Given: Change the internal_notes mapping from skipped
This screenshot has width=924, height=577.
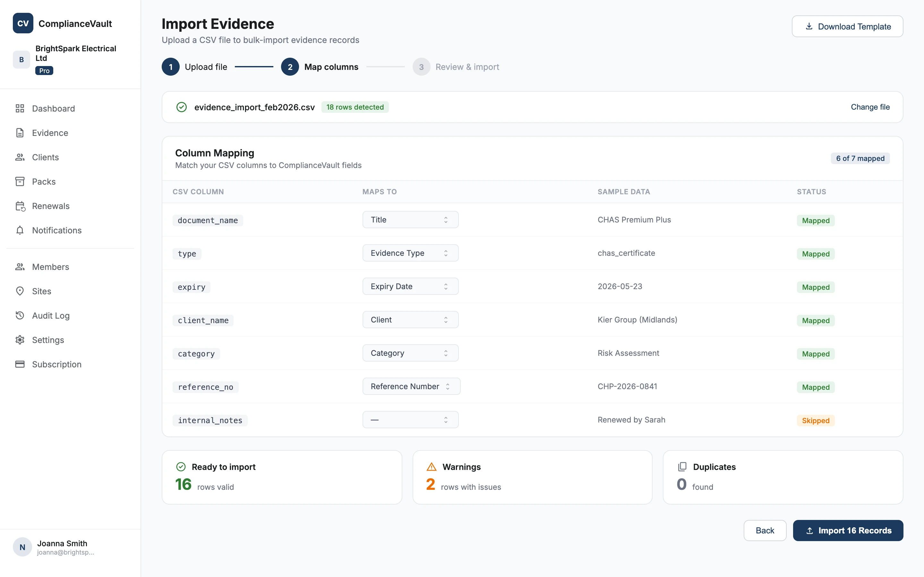Looking at the screenshot, I should 410,419.
